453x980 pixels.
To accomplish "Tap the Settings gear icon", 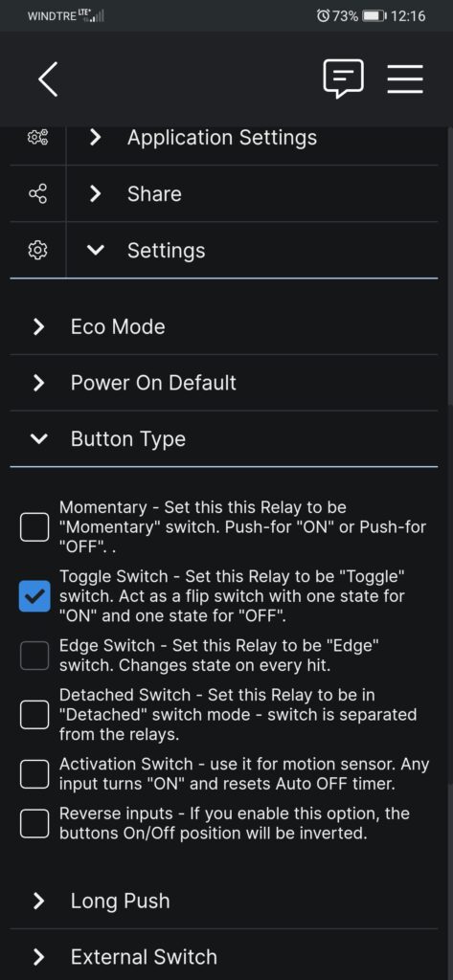I will (38, 250).
